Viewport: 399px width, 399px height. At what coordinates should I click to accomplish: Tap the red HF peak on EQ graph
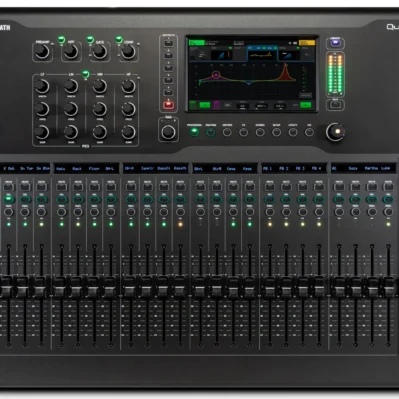tap(285, 72)
